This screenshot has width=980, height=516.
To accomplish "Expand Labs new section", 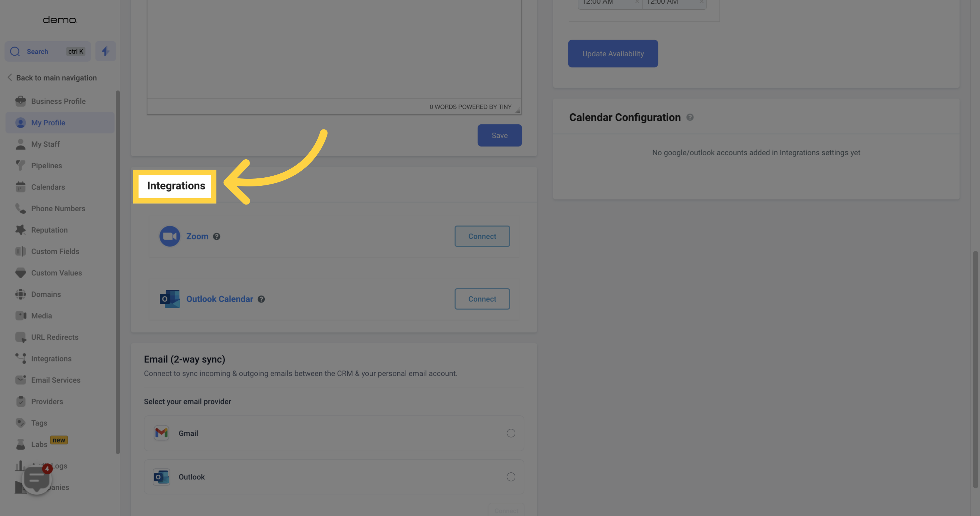I will tap(49, 444).
